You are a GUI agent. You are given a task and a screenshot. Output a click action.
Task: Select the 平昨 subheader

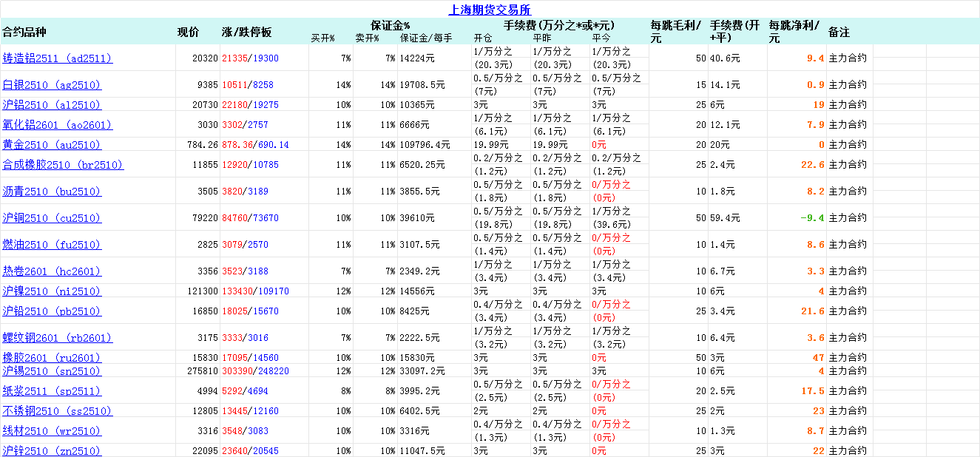[541, 38]
